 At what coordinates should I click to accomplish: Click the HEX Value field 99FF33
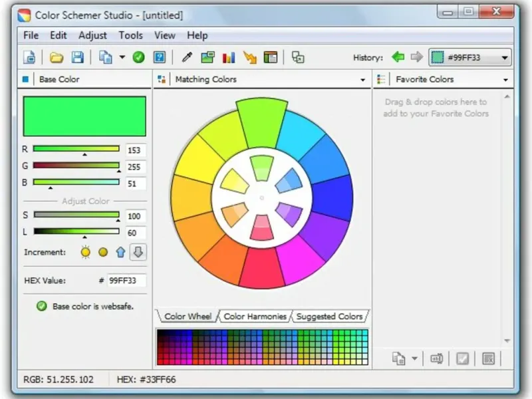[x=126, y=281]
